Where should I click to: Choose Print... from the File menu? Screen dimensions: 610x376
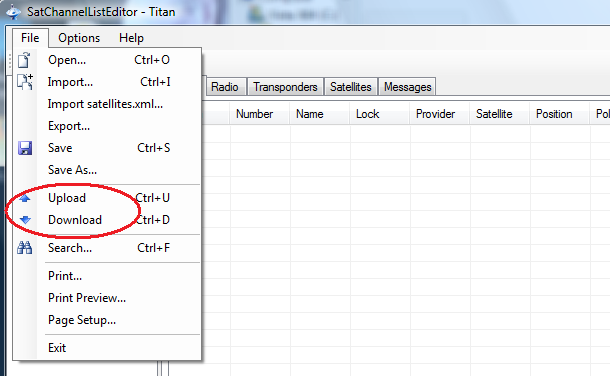tap(107, 276)
